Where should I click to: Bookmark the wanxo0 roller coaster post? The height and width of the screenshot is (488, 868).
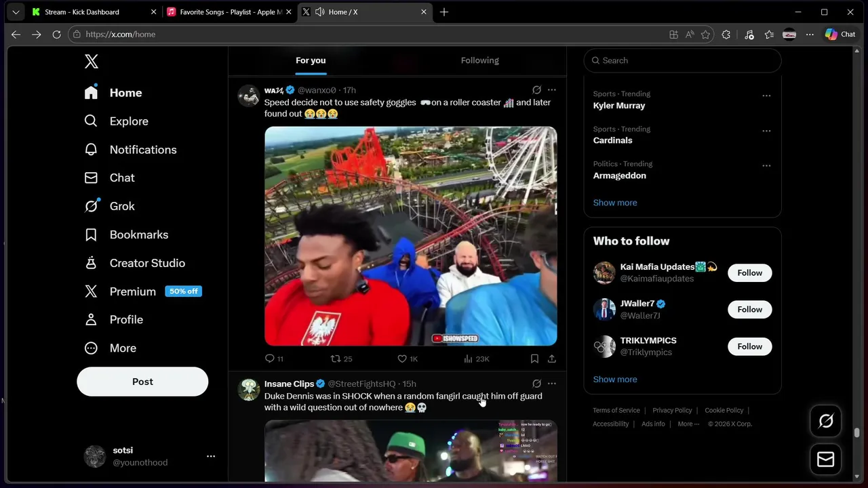pyautogui.click(x=534, y=359)
